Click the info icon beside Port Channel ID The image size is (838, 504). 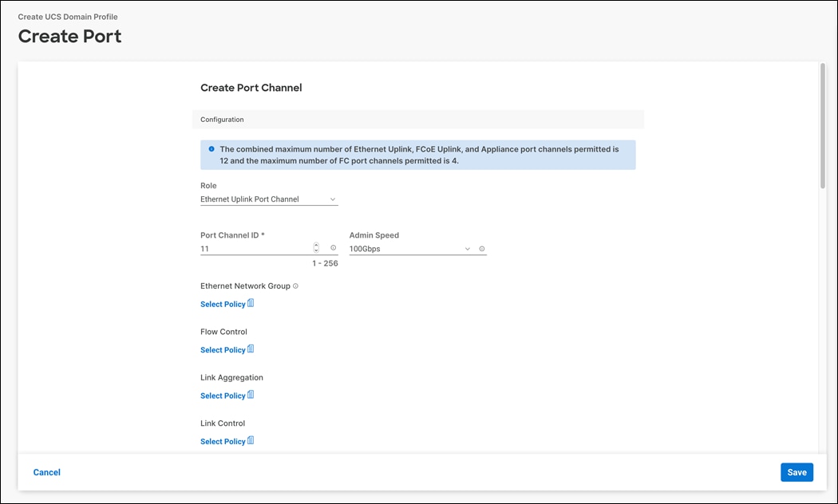(334, 248)
